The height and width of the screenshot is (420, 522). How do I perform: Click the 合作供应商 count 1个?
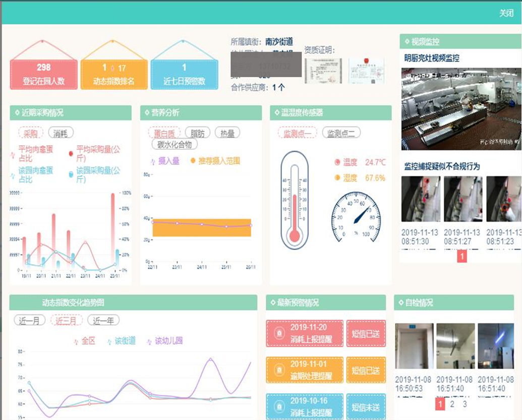[278, 88]
